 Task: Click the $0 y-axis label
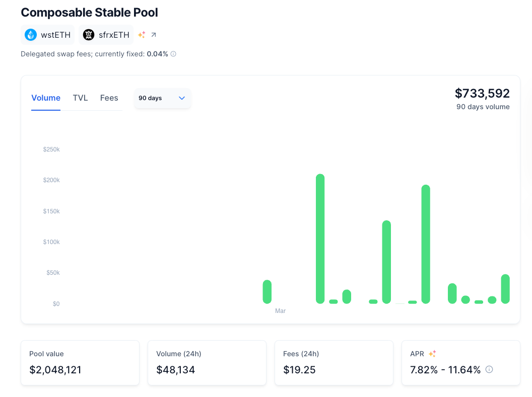point(56,304)
